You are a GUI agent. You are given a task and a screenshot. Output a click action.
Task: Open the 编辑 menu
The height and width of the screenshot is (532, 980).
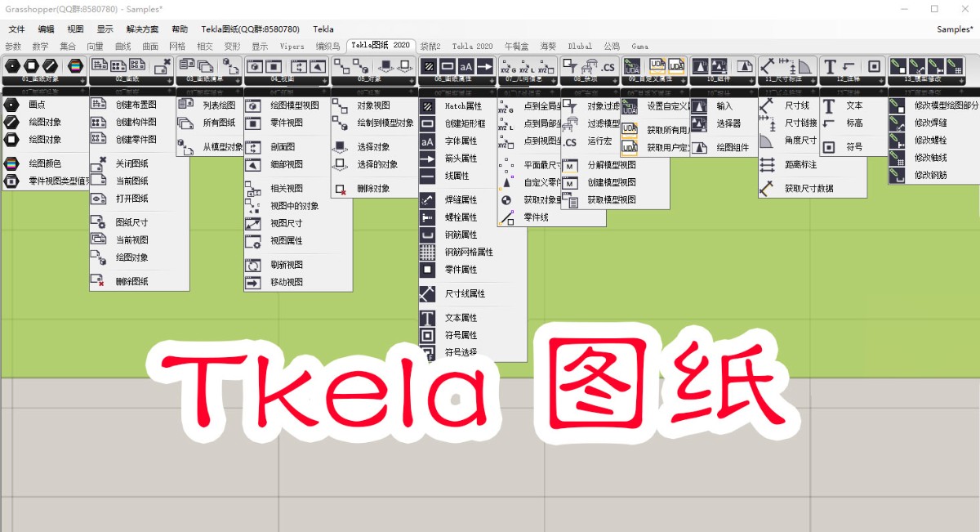coord(46,29)
